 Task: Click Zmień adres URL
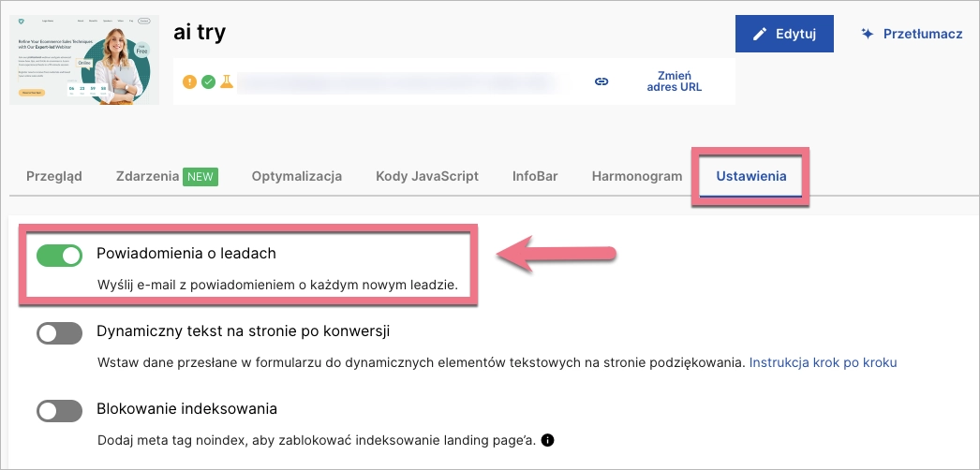pyautogui.click(x=674, y=81)
